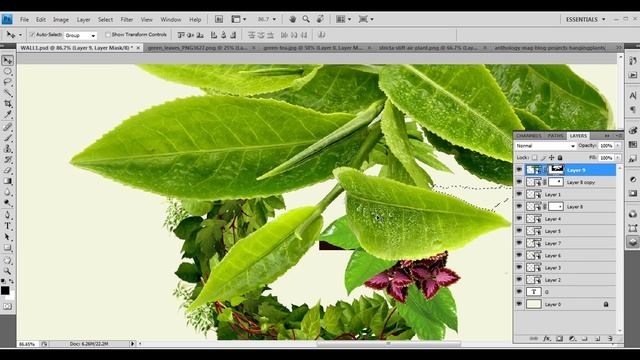This screenshot has width=640, height=360.
Task: Open ESSENTIALS workspace dropdown
Action: 585,19
